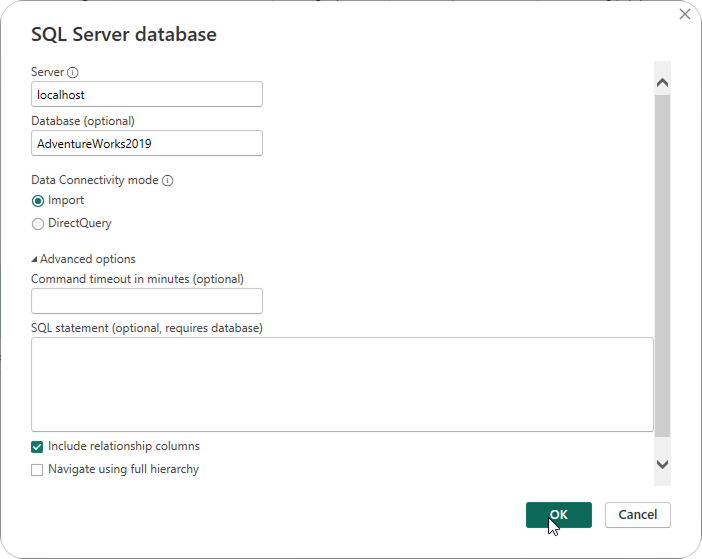Cancel the SQL Server database dialog

point(637,514)
